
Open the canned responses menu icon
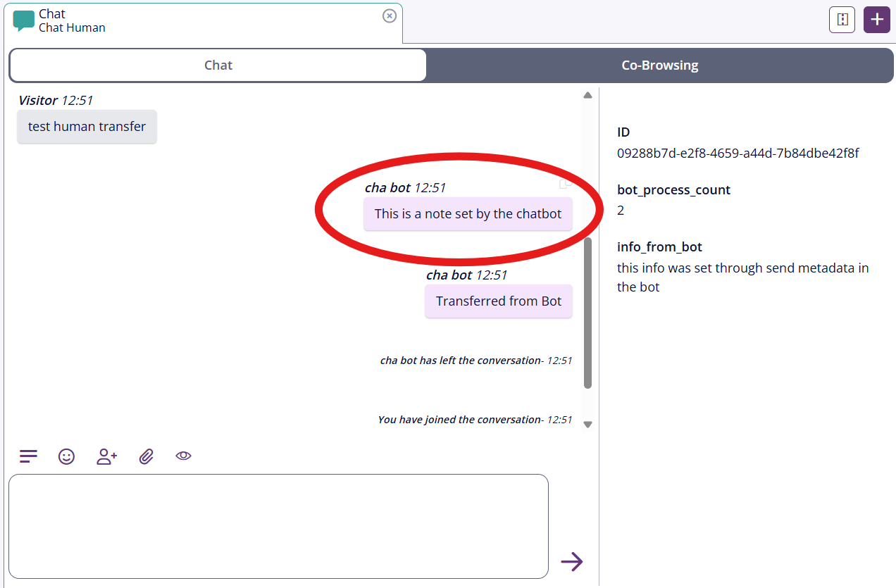tap(28, 456)
